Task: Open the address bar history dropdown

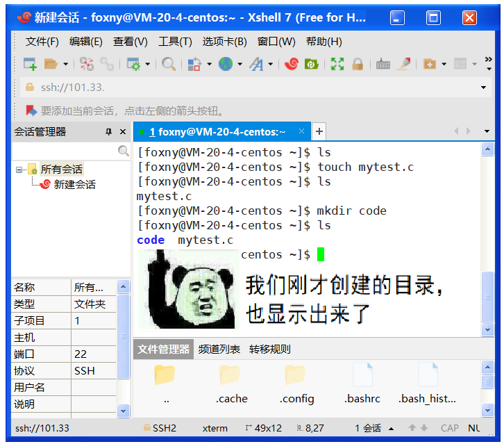Action: pyautogui.click(x=483, y=88)
